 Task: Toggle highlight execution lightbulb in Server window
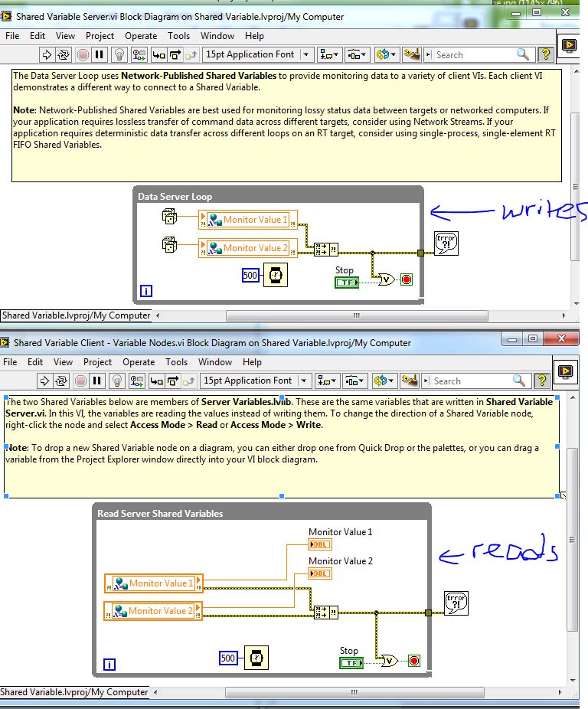[119, 55]
